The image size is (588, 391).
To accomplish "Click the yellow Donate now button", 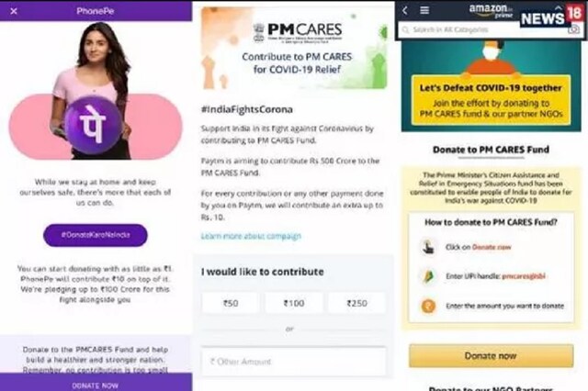I will pos(491,355).
